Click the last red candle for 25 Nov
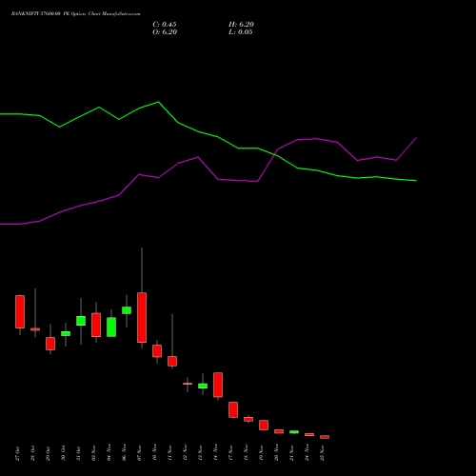 (325, 437)
